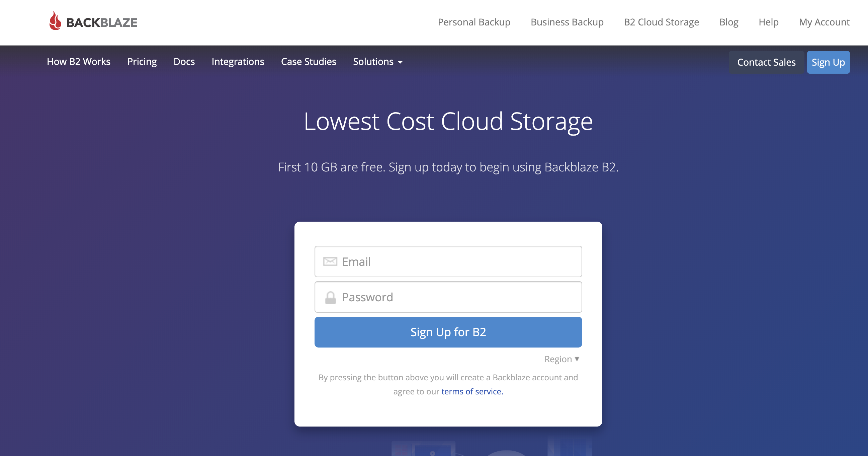Open How B2 Works page
Viewport: 868px width, 456px height.
click(79, 62)
